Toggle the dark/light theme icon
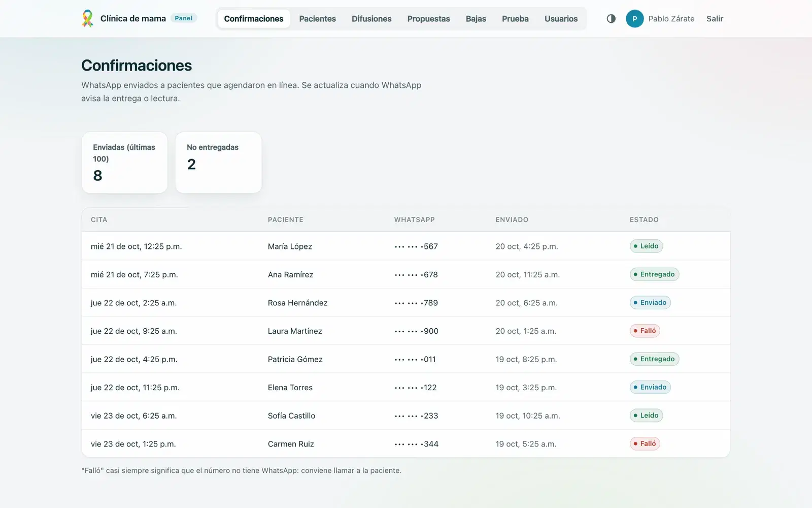This screenshot has width=812, height=508. click(x=611, y=18)
